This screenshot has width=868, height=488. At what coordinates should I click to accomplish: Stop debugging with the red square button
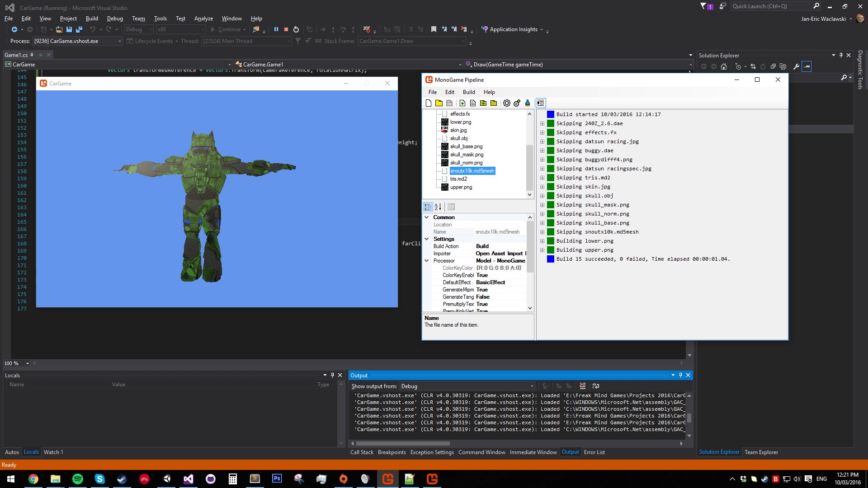pos(286,29)
